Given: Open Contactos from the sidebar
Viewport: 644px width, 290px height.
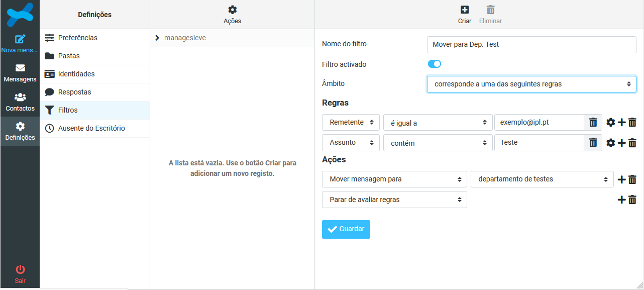Looking at the screenshot, I should (x=20, y=103).
